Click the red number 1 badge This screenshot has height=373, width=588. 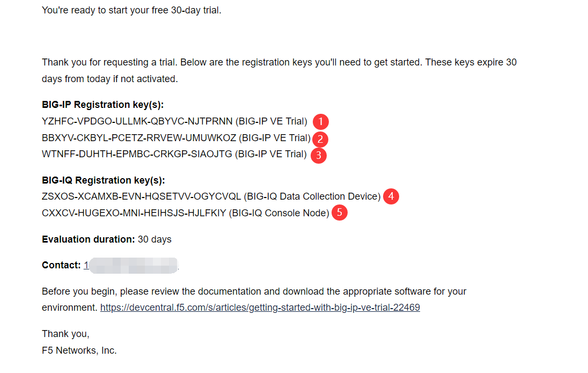click(320, 121)
